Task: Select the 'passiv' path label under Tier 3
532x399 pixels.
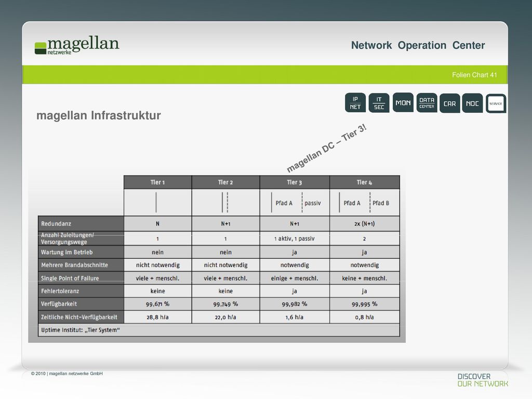Action: [x=312, y=203]
